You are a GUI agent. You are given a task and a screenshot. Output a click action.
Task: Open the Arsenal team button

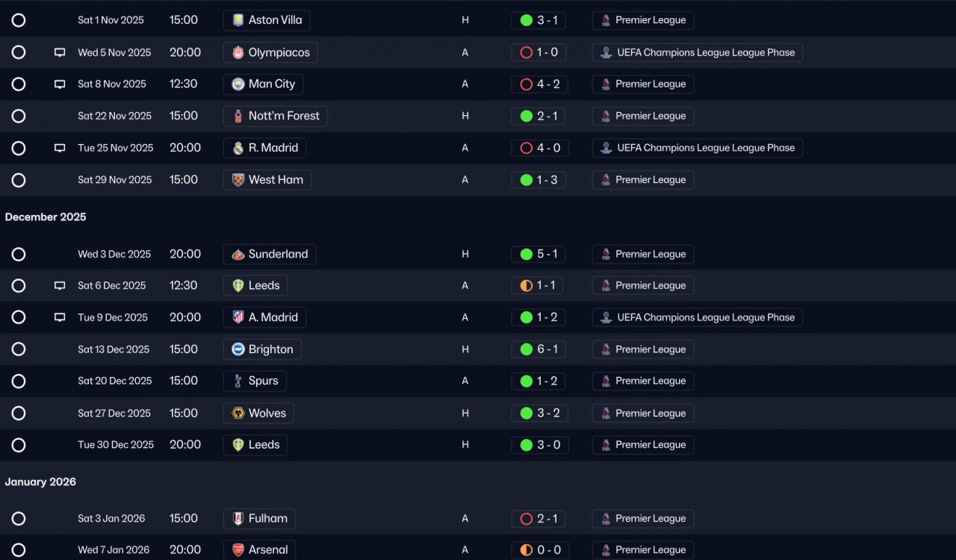coord(259,550)
